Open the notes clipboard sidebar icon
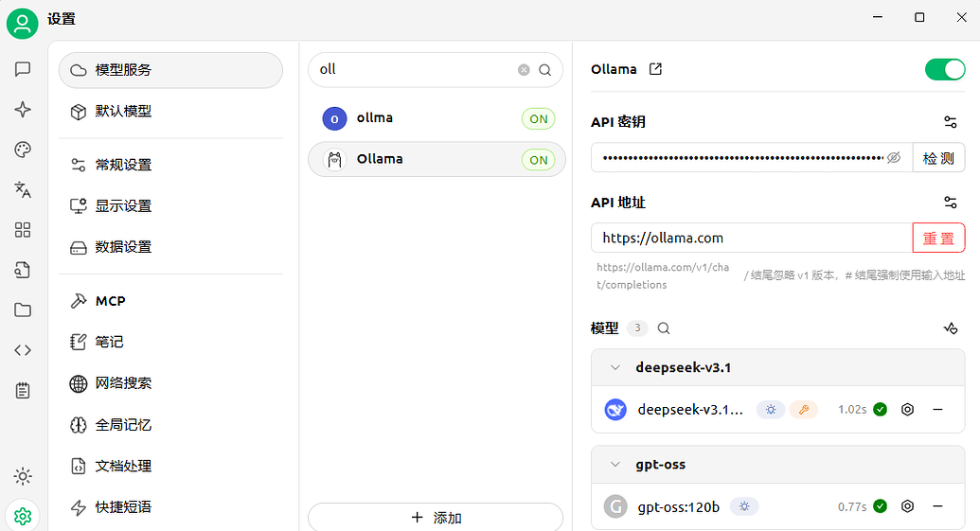 (x=23, y=390)
